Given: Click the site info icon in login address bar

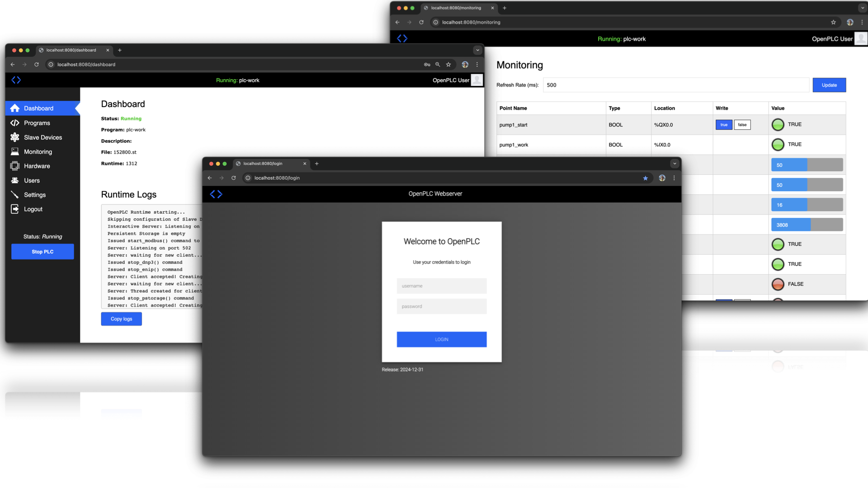Looking at the screenshot, I should [248, 178].
